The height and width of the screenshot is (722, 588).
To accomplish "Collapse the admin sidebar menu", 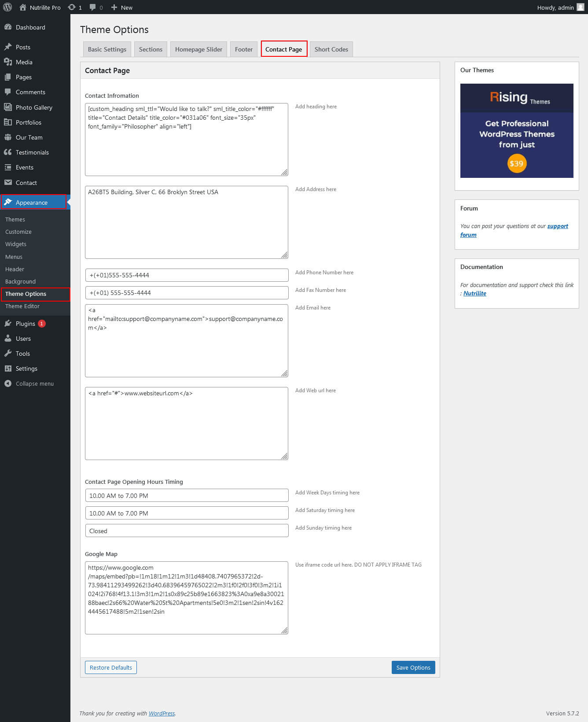I will 34,383.
